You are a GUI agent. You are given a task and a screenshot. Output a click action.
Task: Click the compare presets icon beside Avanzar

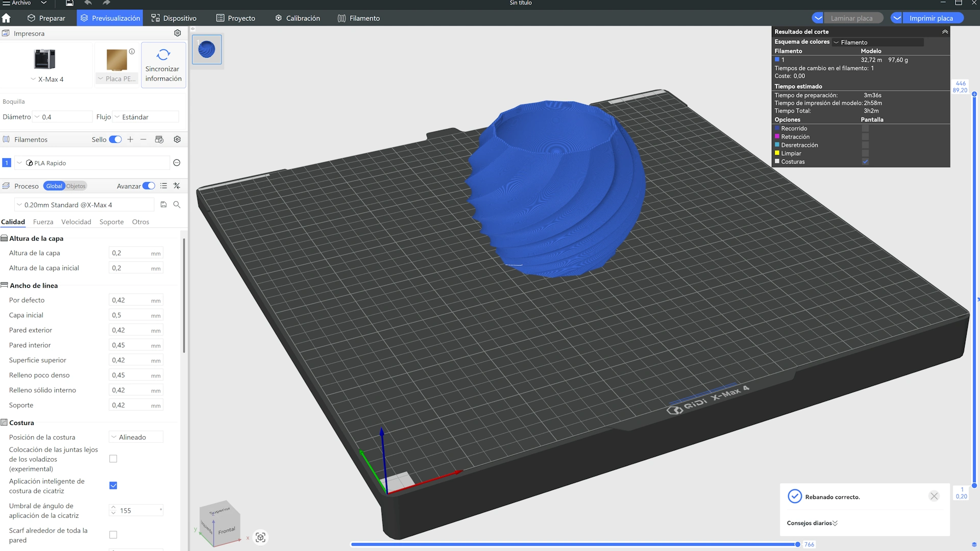[x=177, y=186]
